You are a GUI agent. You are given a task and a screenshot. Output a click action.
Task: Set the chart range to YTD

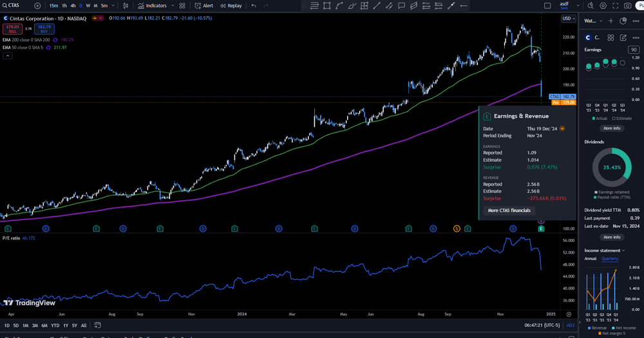[x=55, y=326]
